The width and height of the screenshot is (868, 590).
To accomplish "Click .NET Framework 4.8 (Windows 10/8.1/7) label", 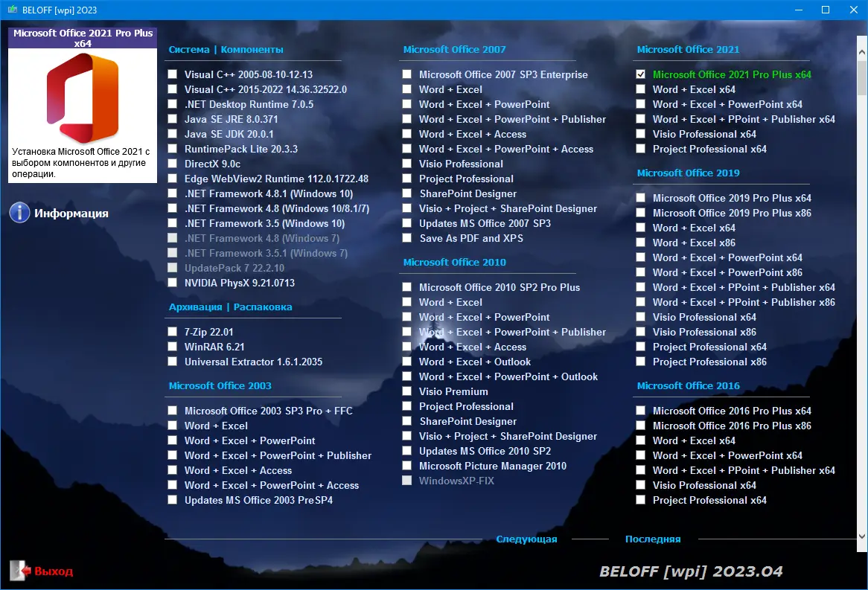I will (277, 208).
